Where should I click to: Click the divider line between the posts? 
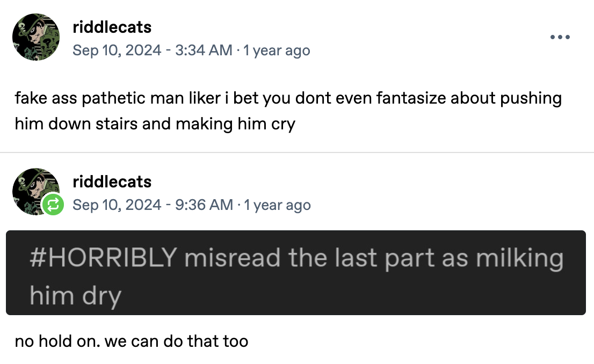click(297, 152)
